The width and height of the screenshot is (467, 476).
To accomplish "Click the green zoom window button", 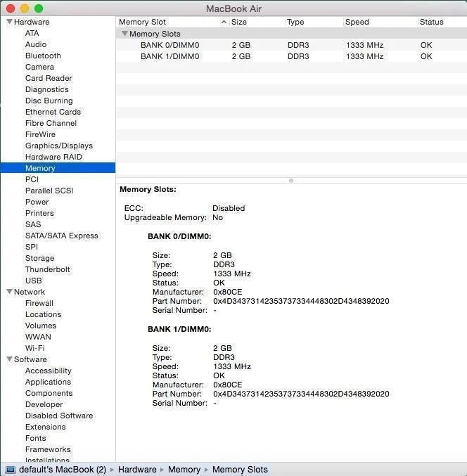I will click(39, 8).
